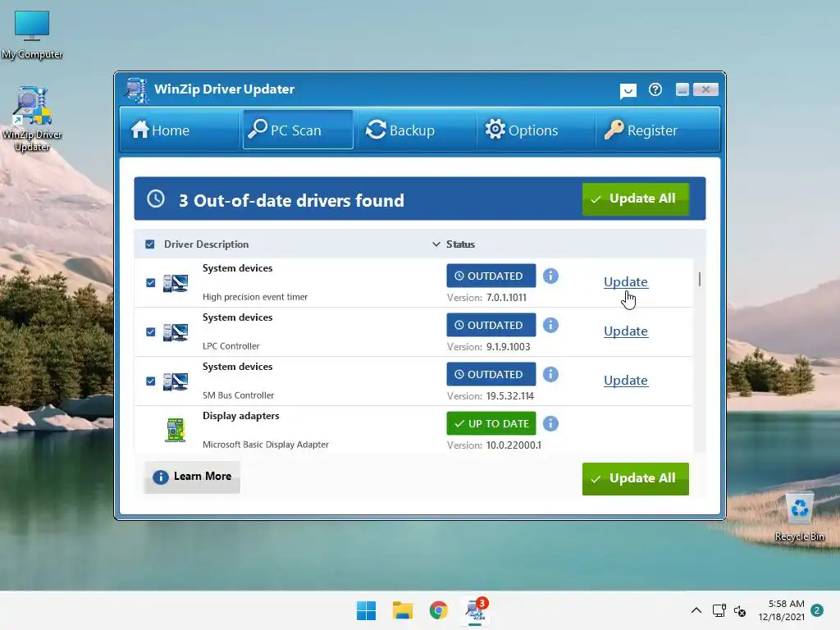Screen dimensions: 840x630
Task: Click the Driver Description column header
Action: (206, 244)
